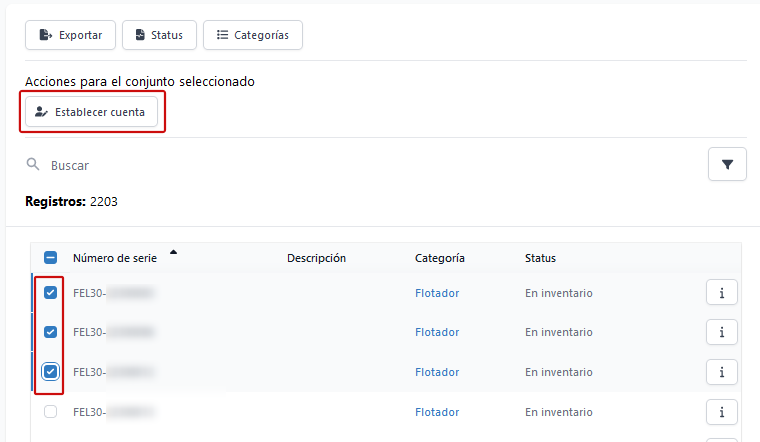
Task: Open info icon for second row
Action: point(721,332)
